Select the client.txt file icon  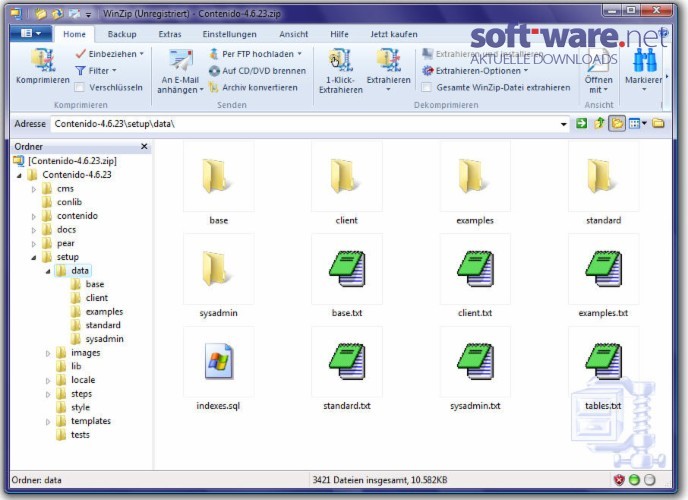(x=475, y=268)
